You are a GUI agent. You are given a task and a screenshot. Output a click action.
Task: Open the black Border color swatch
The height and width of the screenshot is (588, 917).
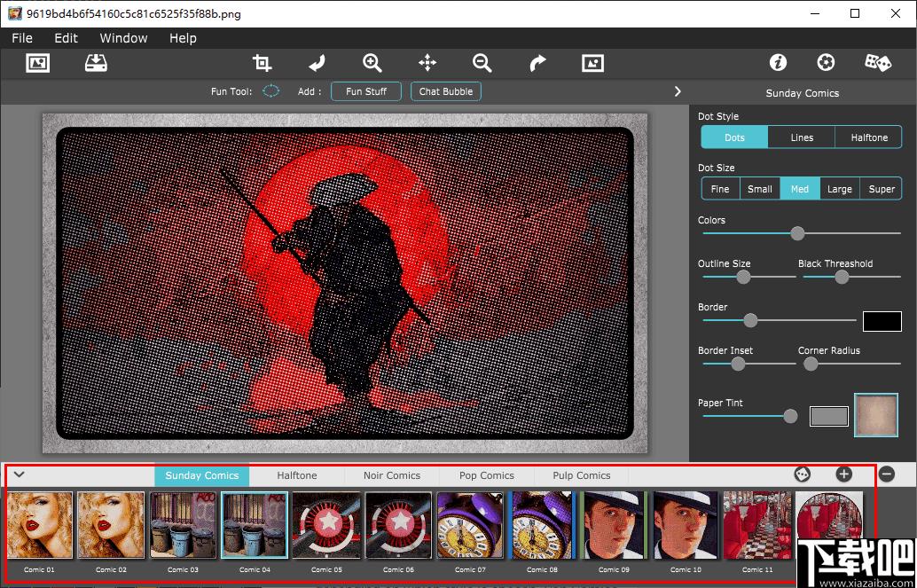[882, 321]
